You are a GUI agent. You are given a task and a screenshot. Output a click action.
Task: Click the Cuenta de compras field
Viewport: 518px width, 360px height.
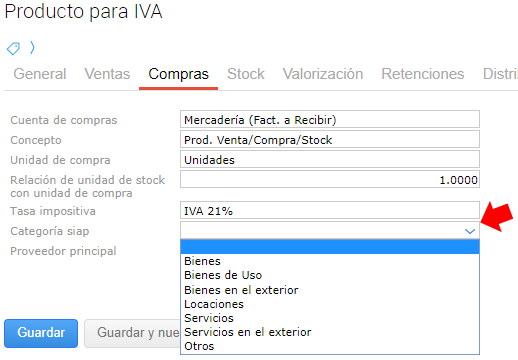pos(330,119)
